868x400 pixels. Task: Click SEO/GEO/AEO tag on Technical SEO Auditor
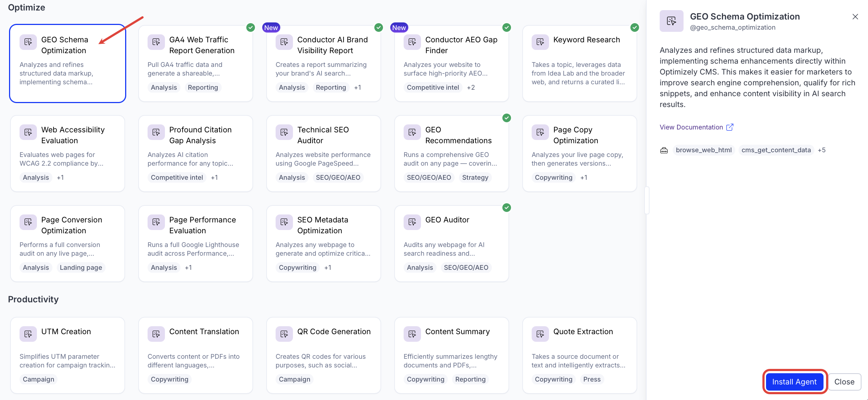point(338,178)
